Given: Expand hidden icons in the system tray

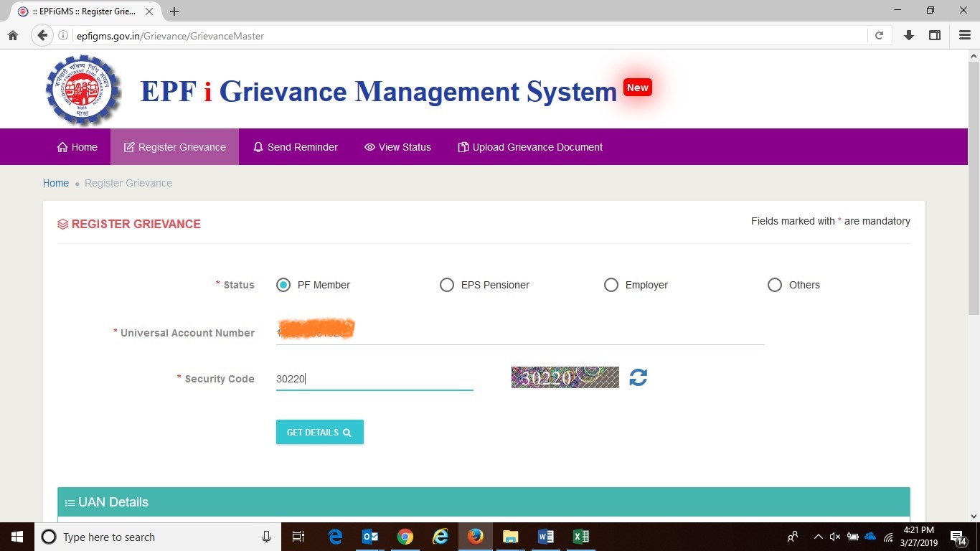Looking at the screenshot, I should (818, 537).
